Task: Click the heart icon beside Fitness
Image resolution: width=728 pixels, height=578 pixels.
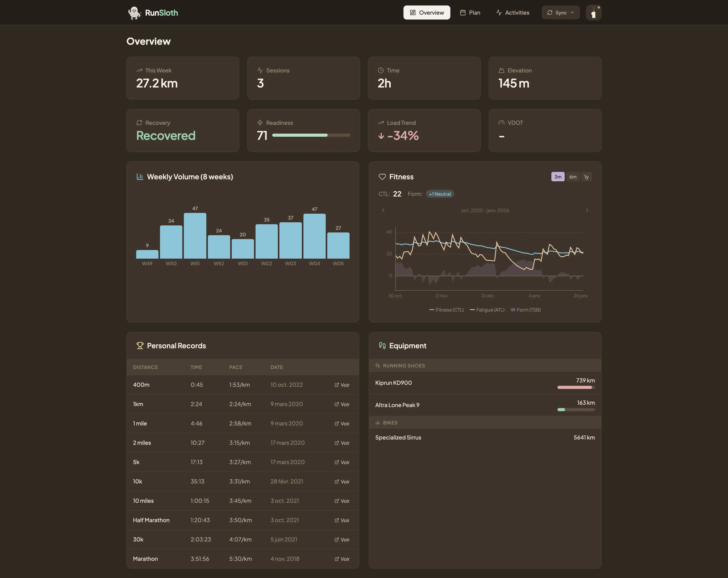Action: [382, 177]
